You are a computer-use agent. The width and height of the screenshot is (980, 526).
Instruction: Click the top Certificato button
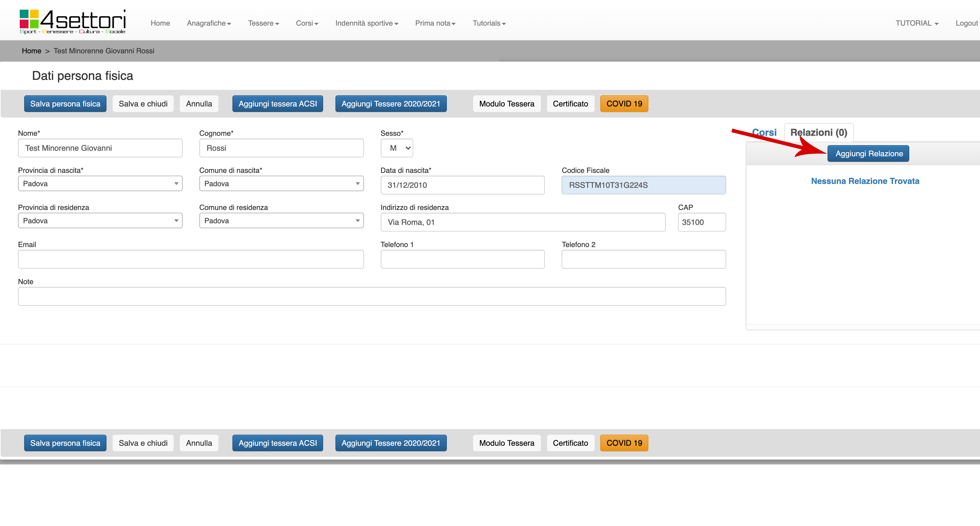coord(570,104)
